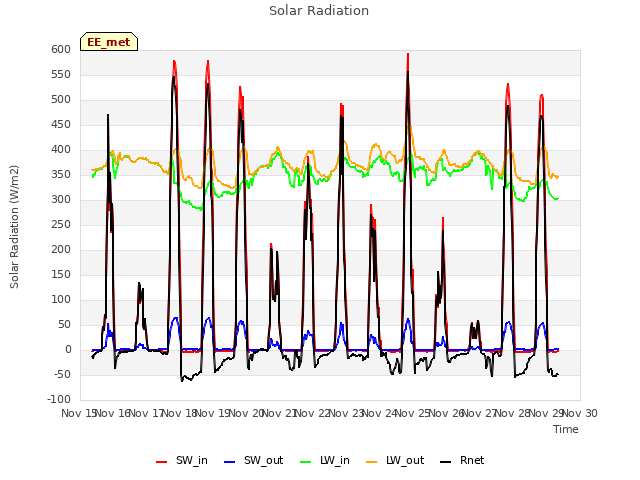The width and height of the screenshot is (640, 480).
Task: Click the LW_out legend entry
Action: point(395,460)
